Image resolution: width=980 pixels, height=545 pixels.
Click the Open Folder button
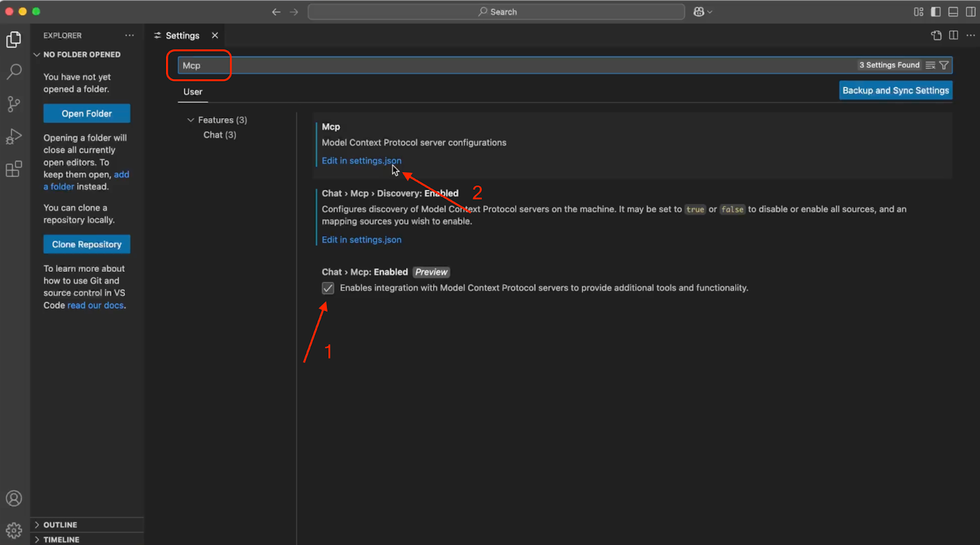click(x=86, y=113)
